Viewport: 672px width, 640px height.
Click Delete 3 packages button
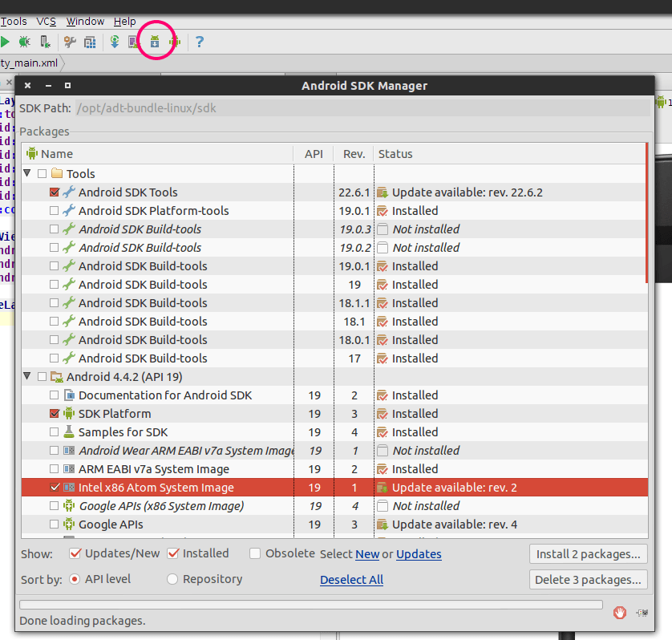click(588, 580)
